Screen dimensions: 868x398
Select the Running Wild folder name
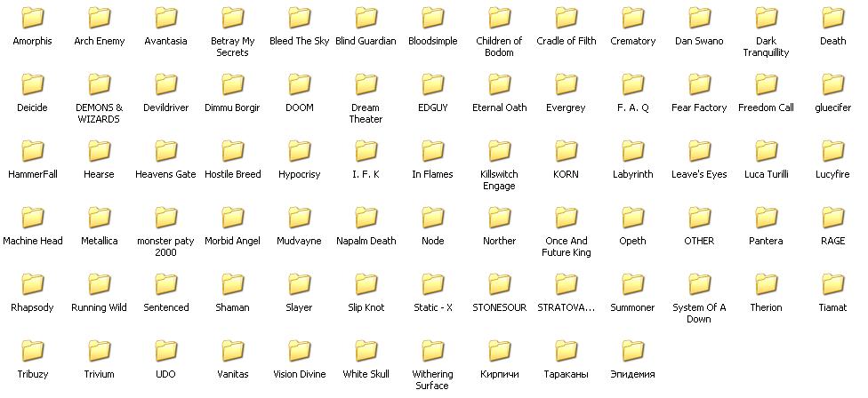pyautogui.click(x=99, y=307)
